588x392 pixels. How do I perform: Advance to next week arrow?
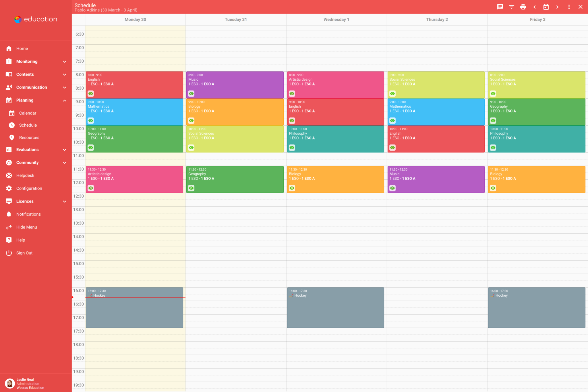tap(557, 7)
